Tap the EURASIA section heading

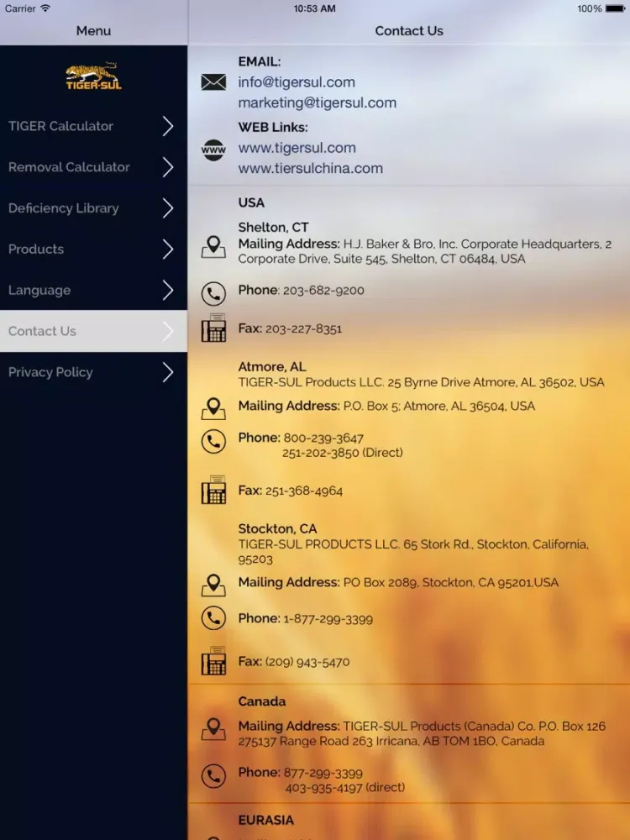click(265, 820)
